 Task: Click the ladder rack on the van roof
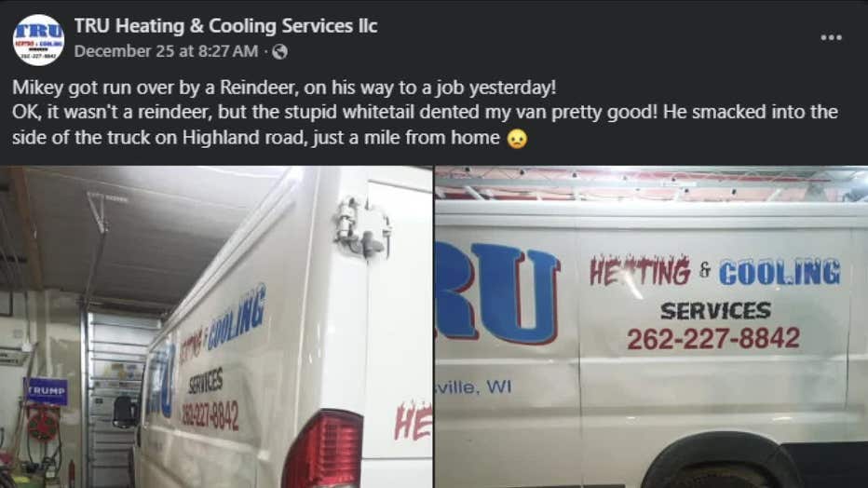click(652, 183)
